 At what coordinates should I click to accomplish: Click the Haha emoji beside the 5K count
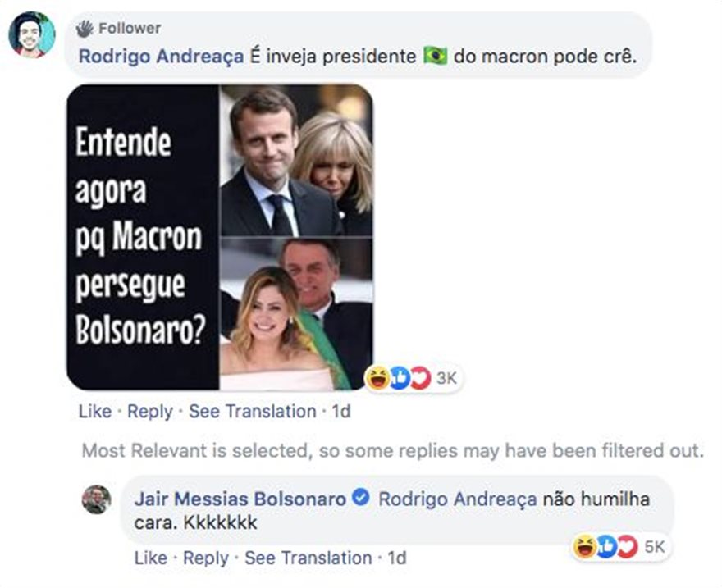(x=585, y=546)
